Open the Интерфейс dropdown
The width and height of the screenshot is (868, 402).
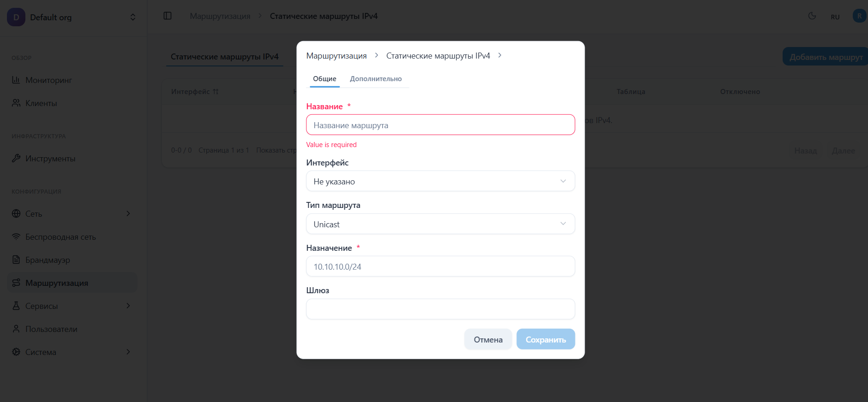tap(440, 181)
